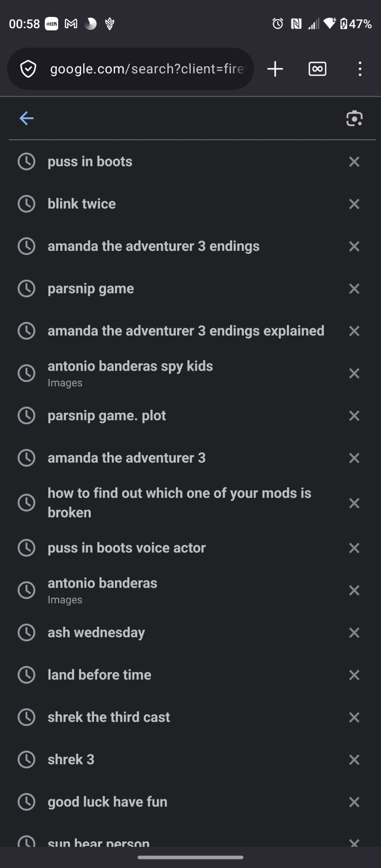Select 'shrek the third cast' suggestion

[109, 717]
